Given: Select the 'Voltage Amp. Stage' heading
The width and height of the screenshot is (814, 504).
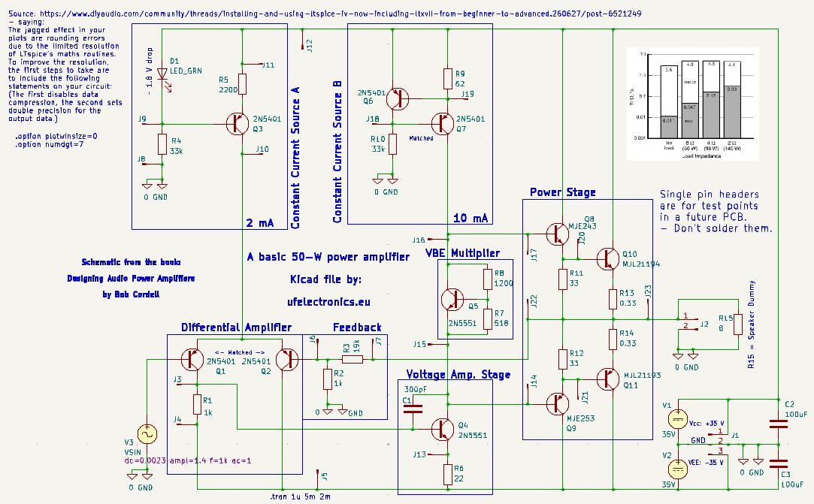Looking at the screenshot, I should pos(458,374).
